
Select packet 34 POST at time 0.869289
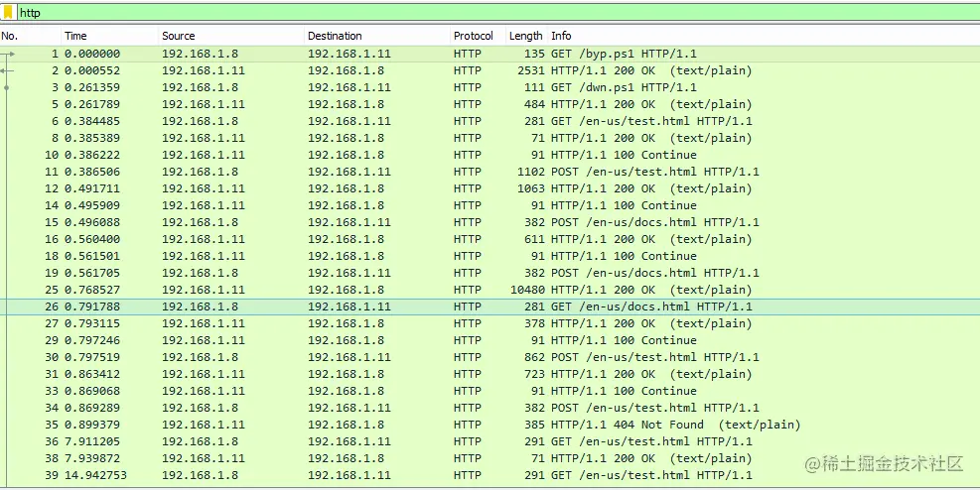(490, 408)
